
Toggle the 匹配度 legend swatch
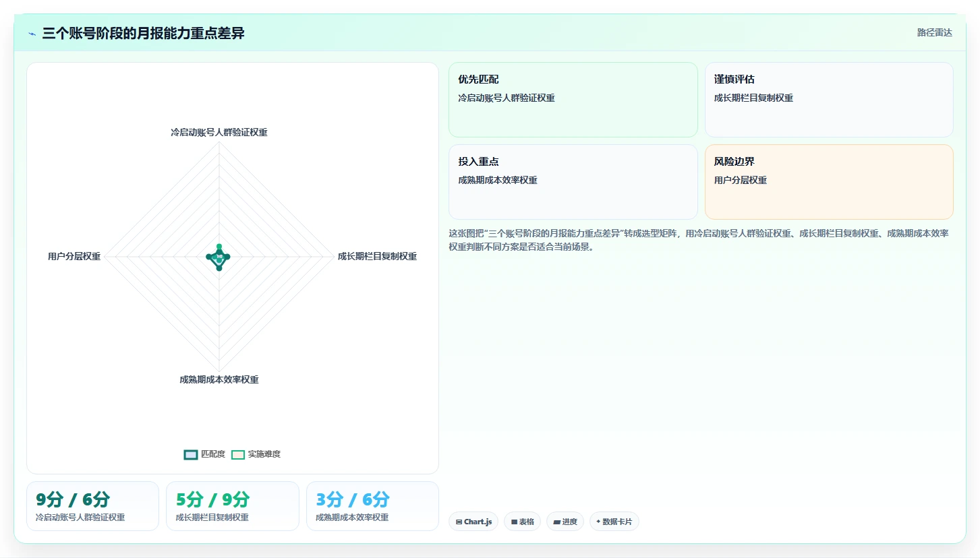191,454
